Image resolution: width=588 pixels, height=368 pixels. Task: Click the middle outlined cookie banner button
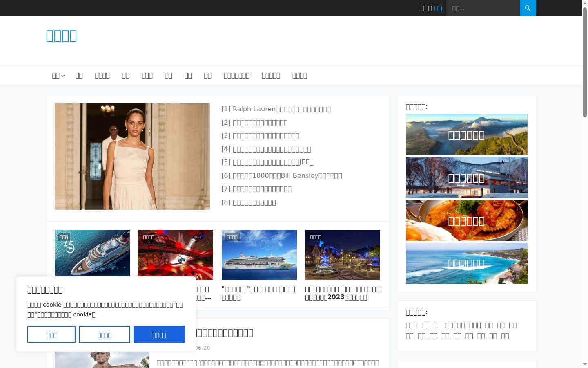pos(105,334)
